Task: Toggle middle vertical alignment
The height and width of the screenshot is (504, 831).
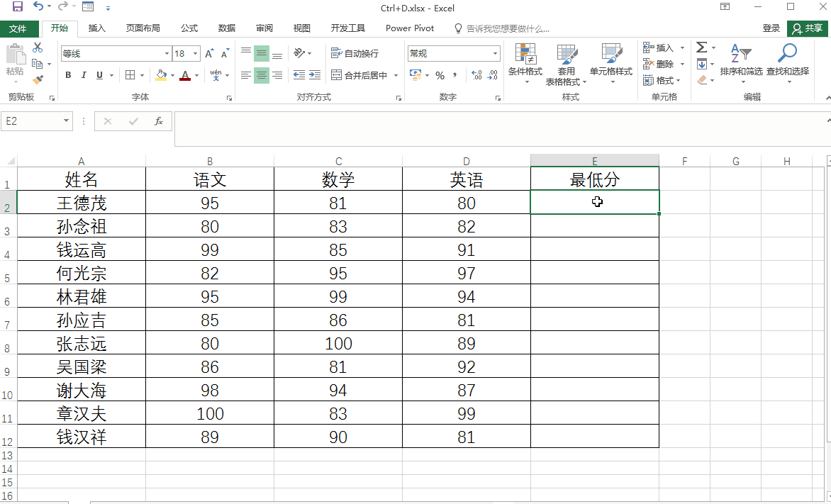Action: coord(261,53)
